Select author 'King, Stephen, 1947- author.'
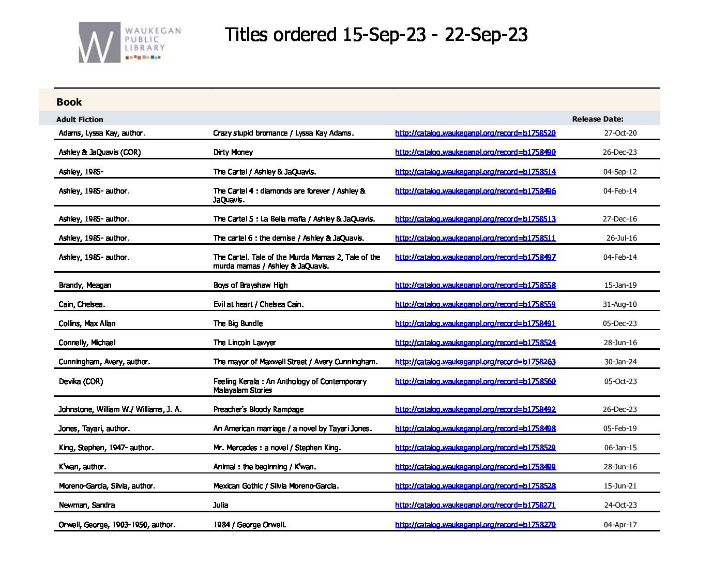This screenshot has height=563, width=728. point(106,448)
